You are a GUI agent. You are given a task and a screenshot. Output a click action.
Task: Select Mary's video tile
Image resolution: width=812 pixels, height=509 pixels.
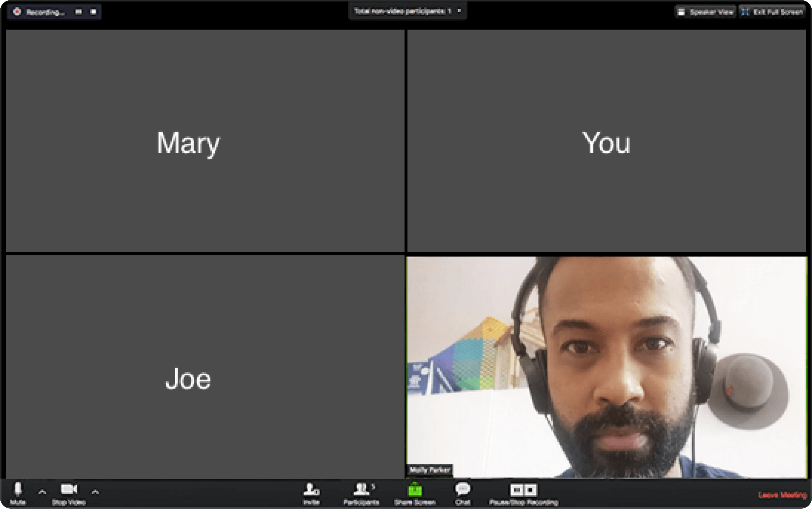(205, 141)
